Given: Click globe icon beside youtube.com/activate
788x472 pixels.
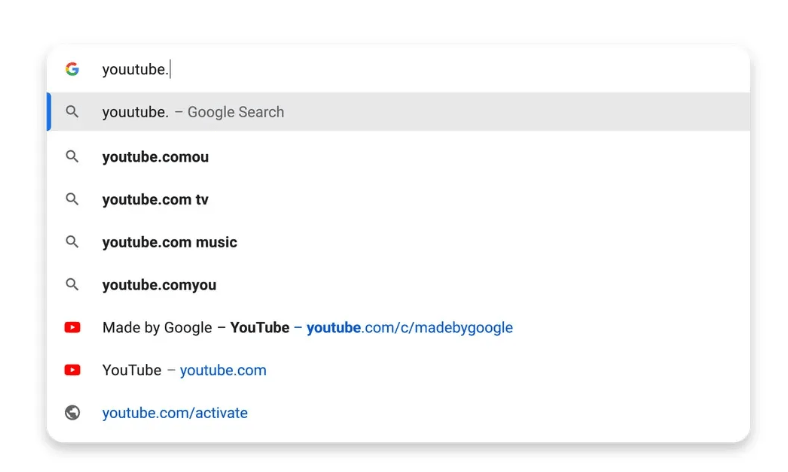Looking at the screenshot, I should point(72,413).
